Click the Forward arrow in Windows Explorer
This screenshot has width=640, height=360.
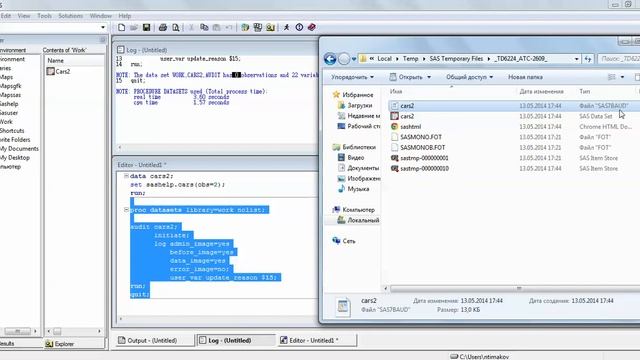344,59
